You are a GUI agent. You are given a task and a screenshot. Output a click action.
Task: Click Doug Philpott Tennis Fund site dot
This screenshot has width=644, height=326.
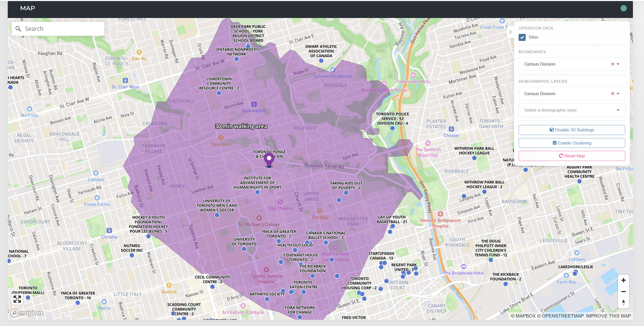coord(491,260)
